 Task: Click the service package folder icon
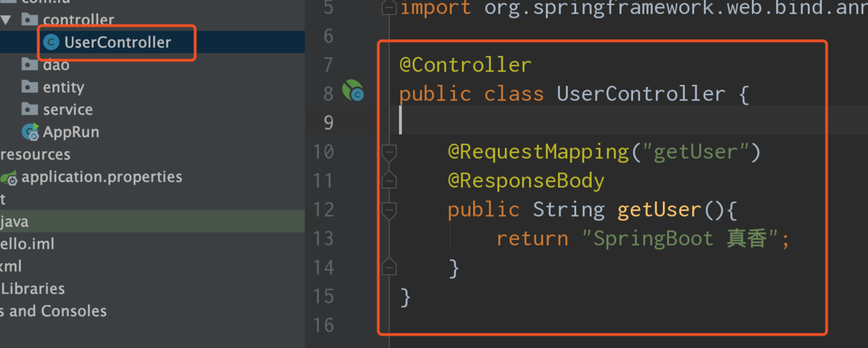[x=30, y=109]
